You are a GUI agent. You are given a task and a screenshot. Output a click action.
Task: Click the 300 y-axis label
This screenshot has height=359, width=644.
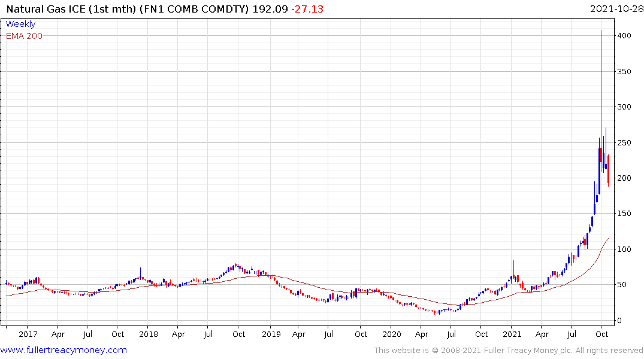click(x=624, y=107)
